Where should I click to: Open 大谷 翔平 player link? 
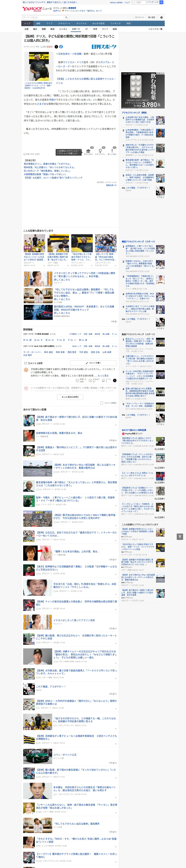pos(28,355)
